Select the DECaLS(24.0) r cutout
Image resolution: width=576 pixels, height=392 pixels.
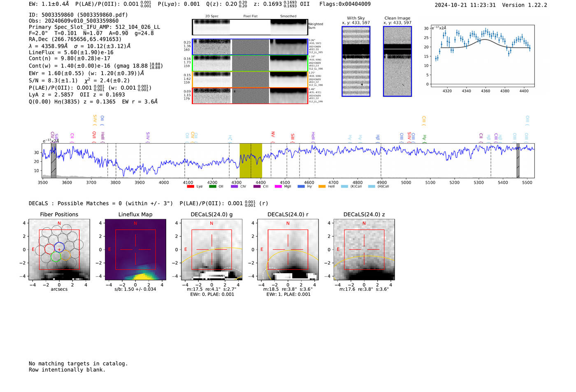(288, 250)
